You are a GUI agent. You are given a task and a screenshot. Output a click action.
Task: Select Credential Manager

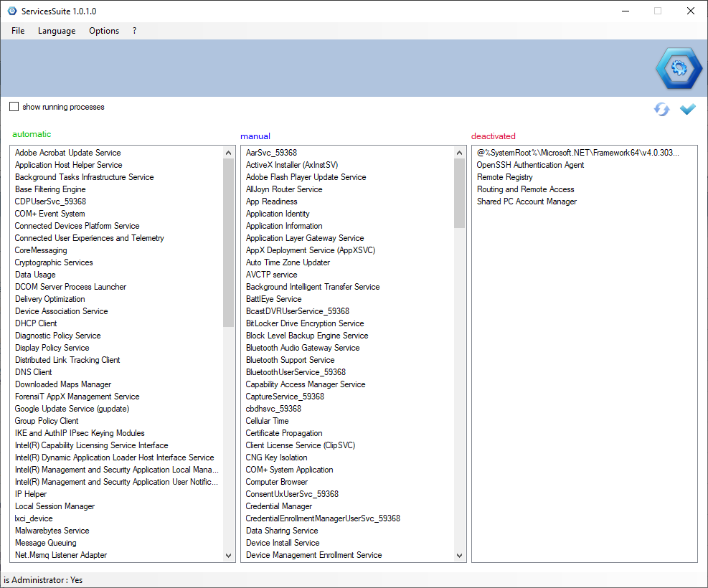[278, 506]
